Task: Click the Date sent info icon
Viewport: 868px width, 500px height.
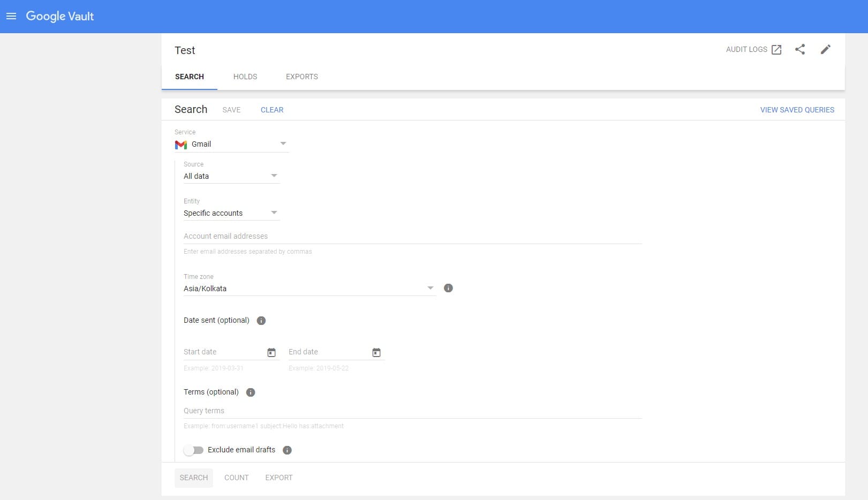Action: [x=261, y=321]
